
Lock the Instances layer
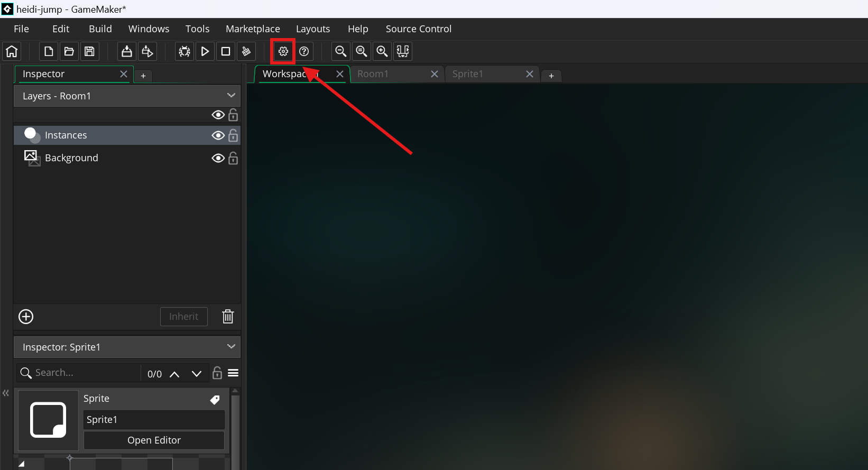click(x=233, y=135)
